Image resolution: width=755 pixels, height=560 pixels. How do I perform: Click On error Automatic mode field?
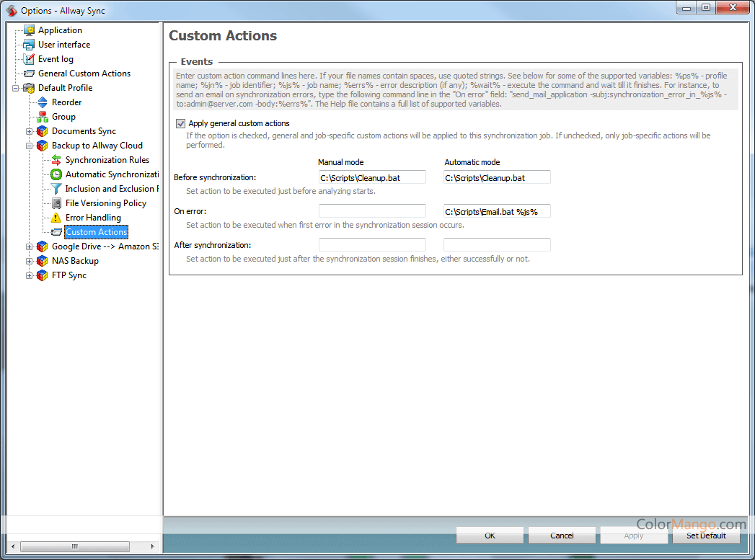point(497,211)
